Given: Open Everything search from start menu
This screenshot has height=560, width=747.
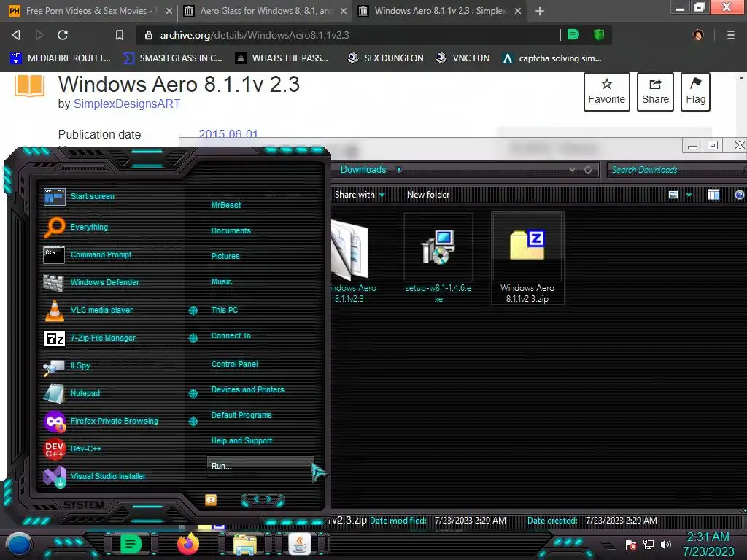Looking at the screenshot, I should tap(89, 227).
